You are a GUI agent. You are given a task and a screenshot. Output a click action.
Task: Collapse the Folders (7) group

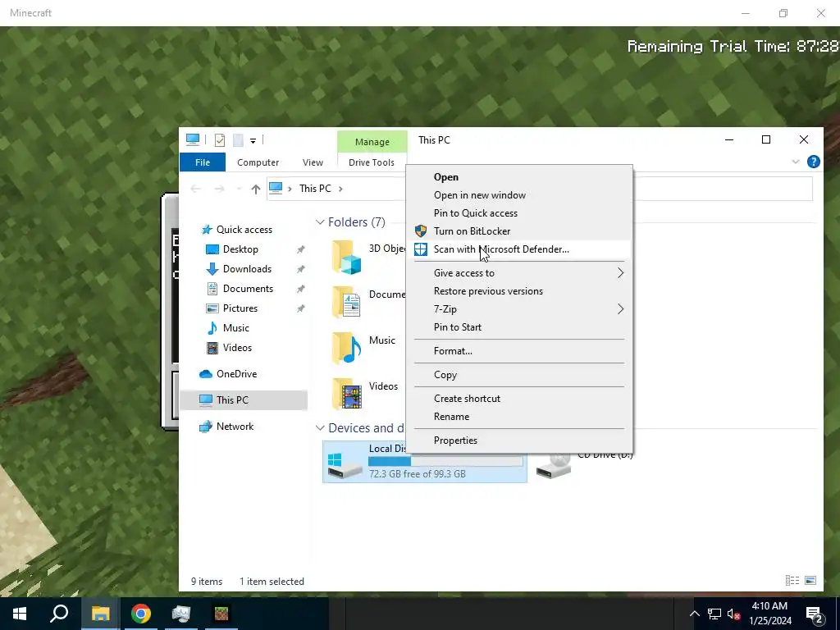pos(320,222)
